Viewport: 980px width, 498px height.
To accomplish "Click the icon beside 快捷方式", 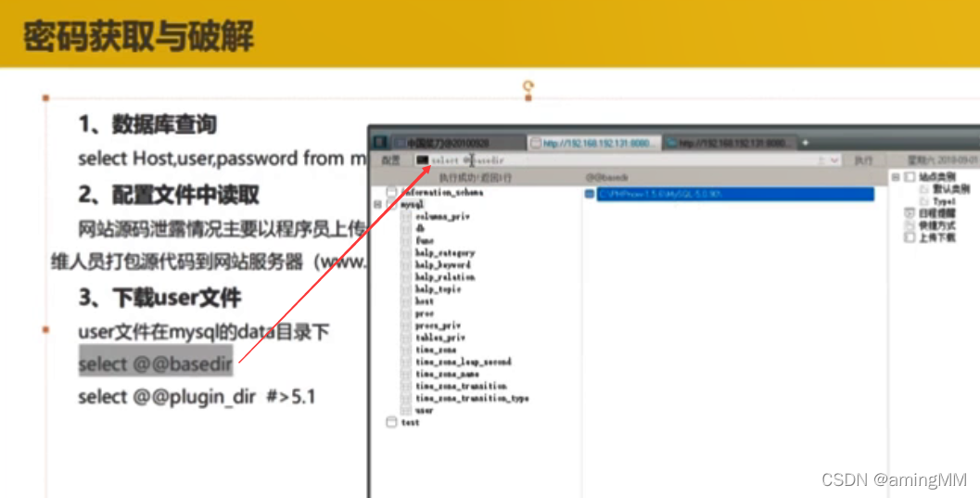I will (910, 225).
